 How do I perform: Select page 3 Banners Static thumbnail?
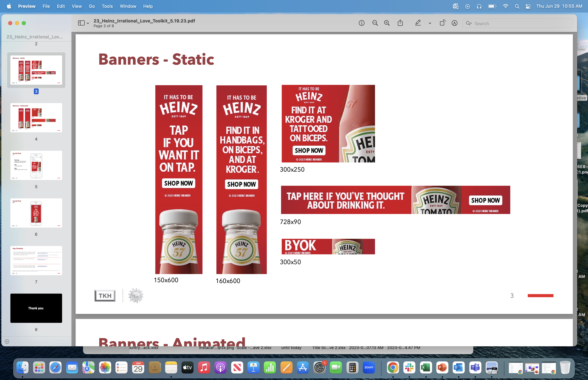click(x=36, y=70)
